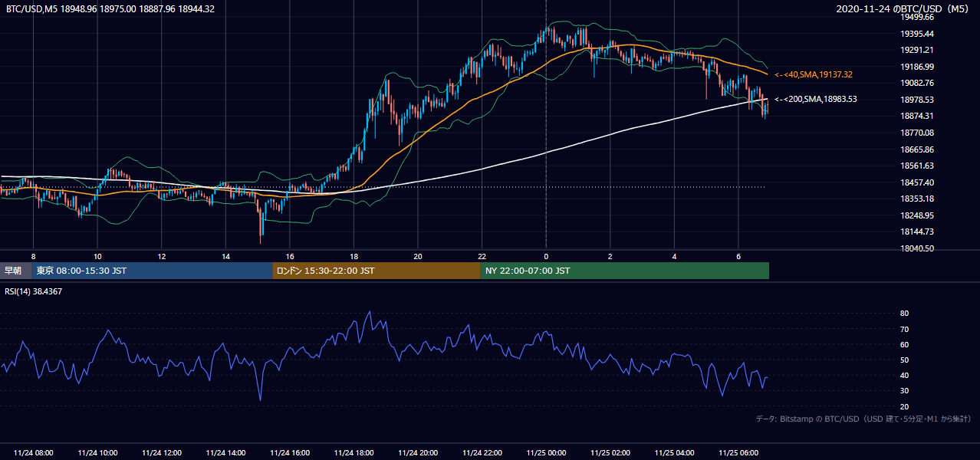Click price axis value 19186.99
The width and height of the screenshot is (980, 460).
tap(918, 67)
